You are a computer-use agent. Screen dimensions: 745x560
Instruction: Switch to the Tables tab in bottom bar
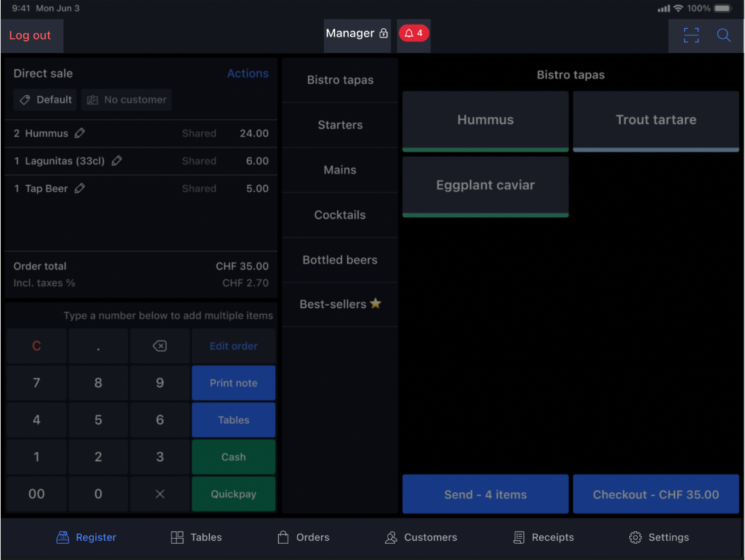coord(196,537)
